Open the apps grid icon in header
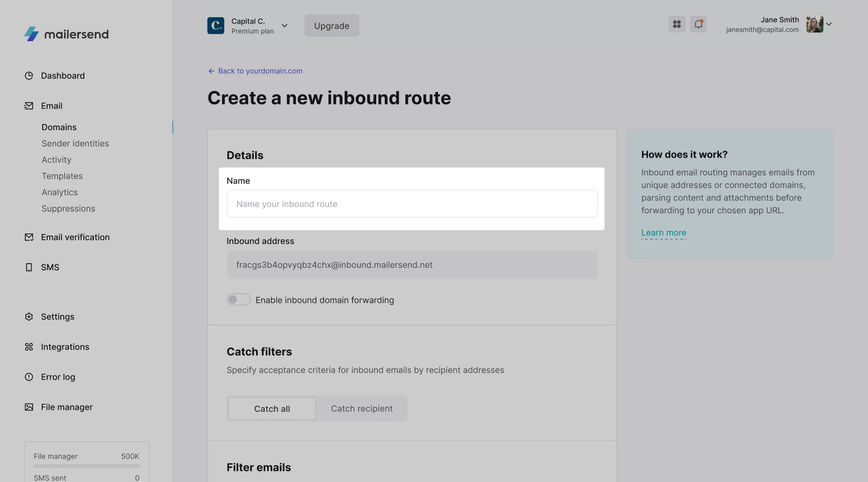 click(x=677, y=24)
